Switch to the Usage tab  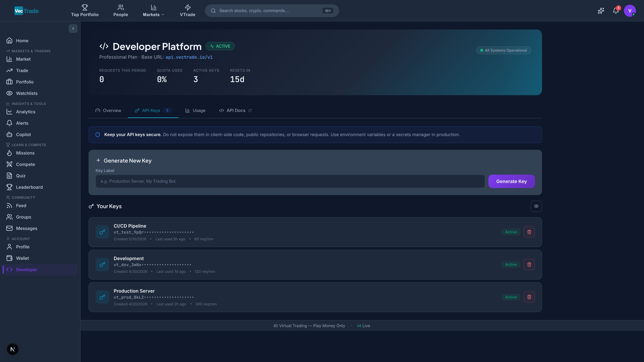point(196,110)
